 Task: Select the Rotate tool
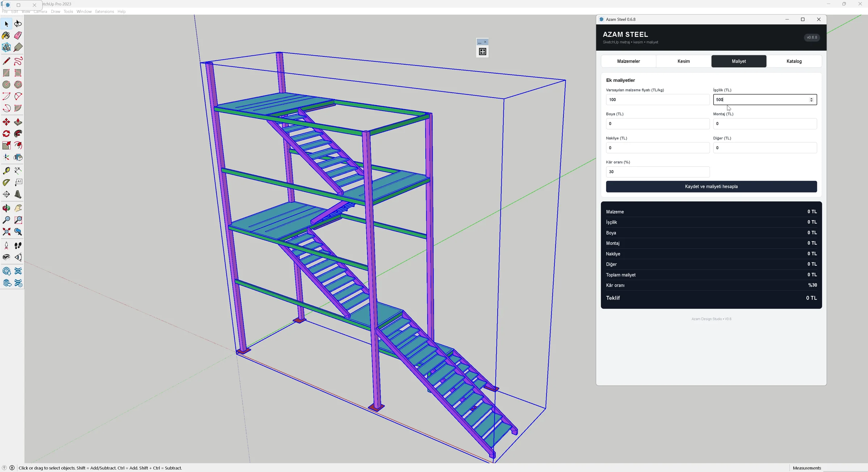click(x=6, y=134)
